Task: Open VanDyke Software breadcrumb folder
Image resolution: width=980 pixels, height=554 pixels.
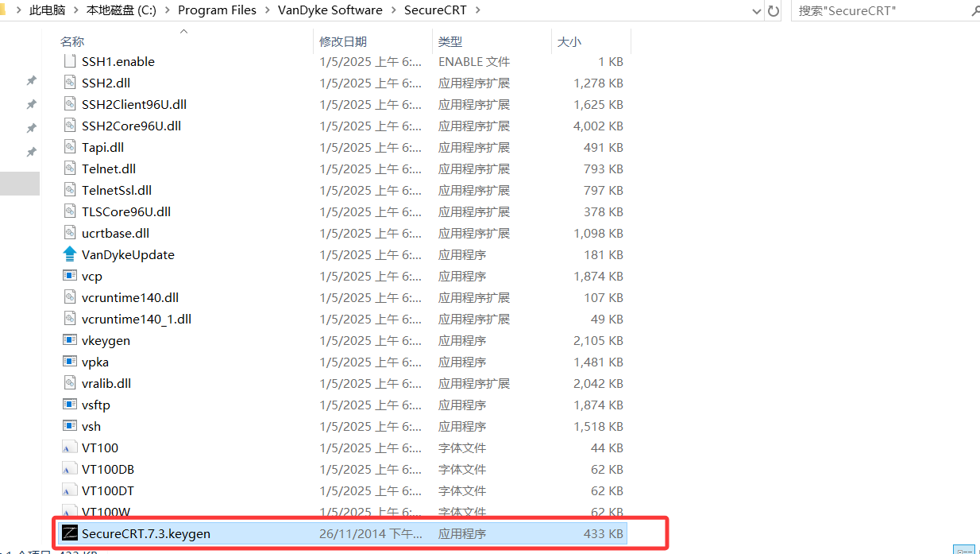Action: tap(330, 10)
